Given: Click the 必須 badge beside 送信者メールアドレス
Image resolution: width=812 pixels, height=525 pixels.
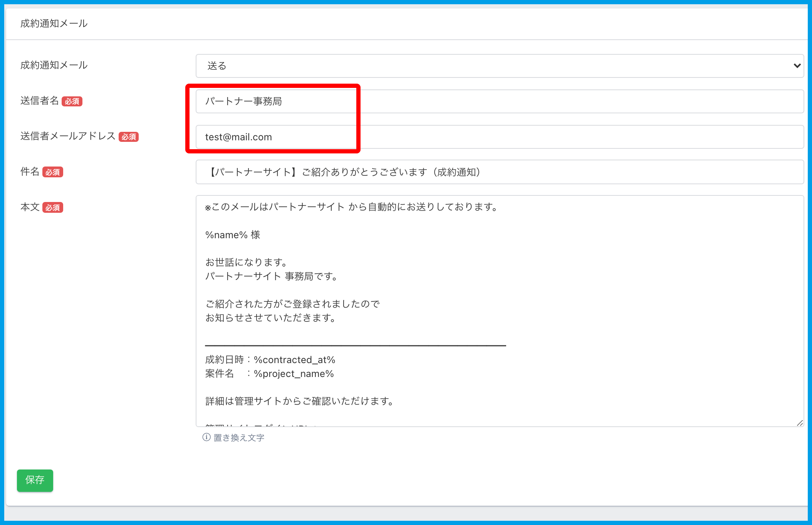Looking at the screenshot, I should pos(129,137).
